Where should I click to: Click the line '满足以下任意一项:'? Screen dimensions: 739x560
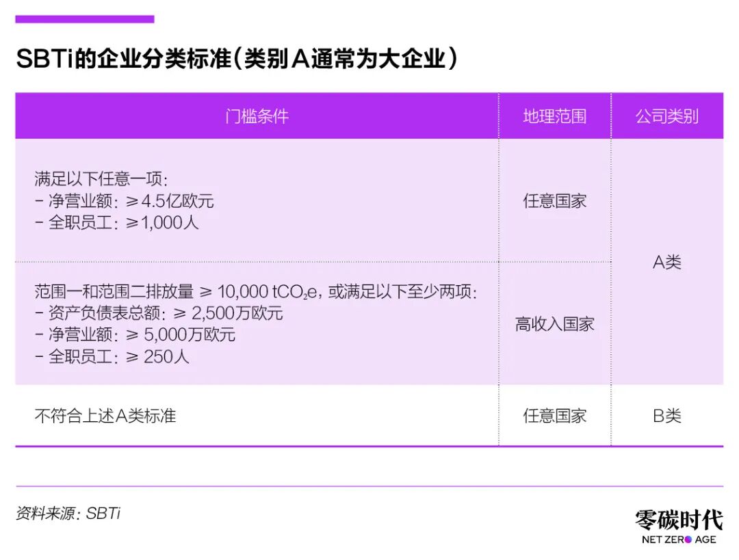point(101,179)
